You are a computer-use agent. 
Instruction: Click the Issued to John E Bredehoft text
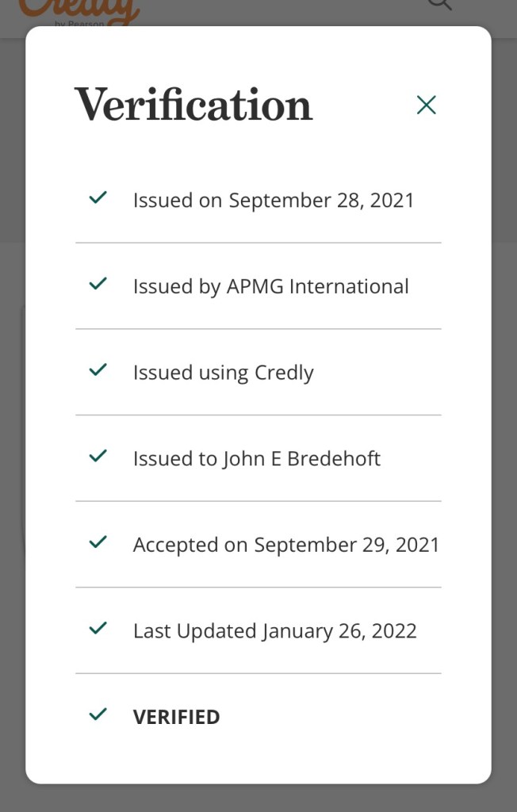point(256,459)
